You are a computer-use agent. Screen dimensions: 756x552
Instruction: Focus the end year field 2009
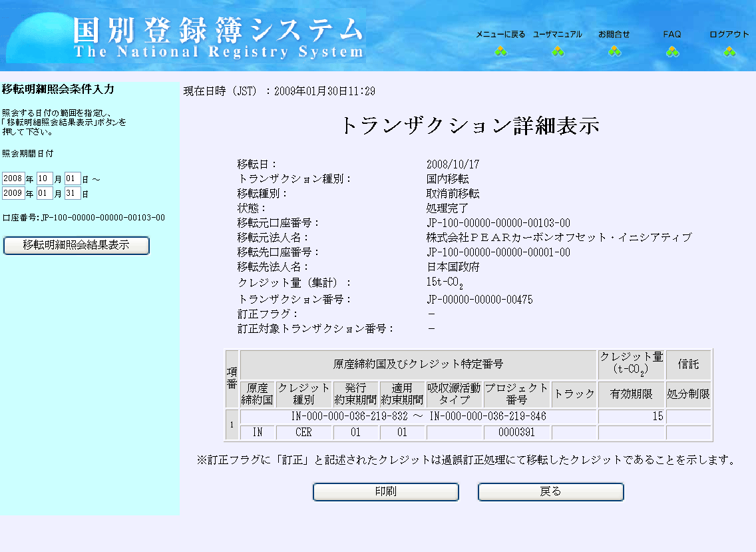(13, 193)
